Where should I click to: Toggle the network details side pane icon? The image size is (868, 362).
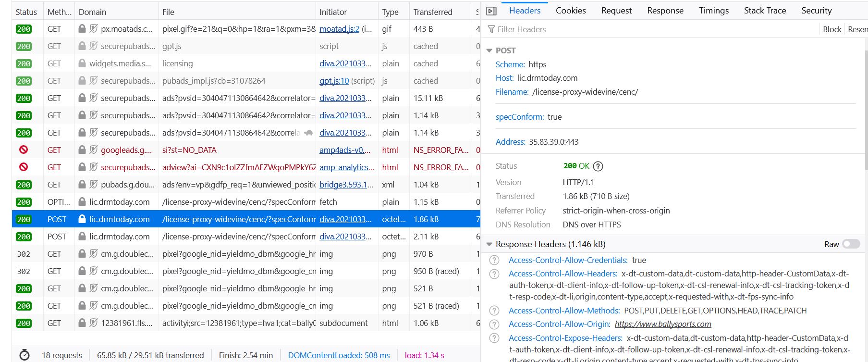[x=491, y=11]
